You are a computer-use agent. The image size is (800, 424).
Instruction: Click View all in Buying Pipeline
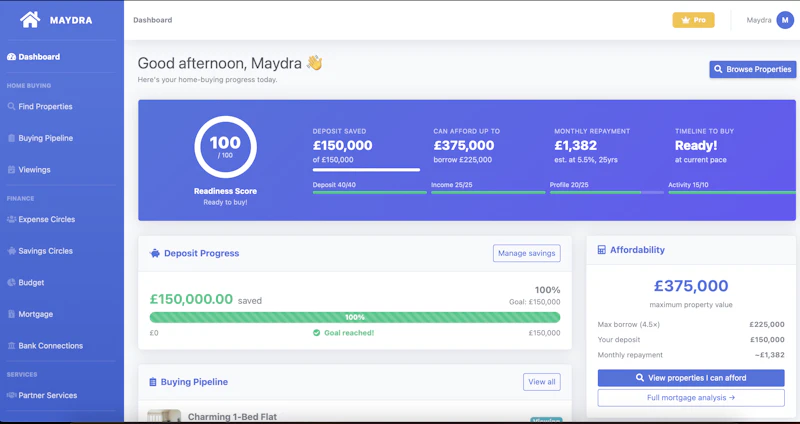tap(542, 382)
